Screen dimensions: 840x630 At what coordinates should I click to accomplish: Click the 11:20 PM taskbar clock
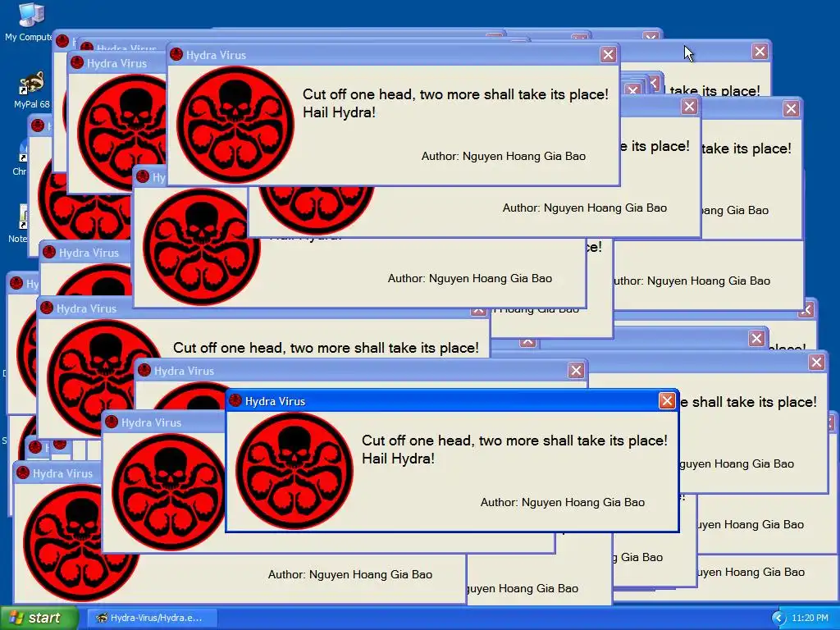pyautogui.click(x=810, y=618)
